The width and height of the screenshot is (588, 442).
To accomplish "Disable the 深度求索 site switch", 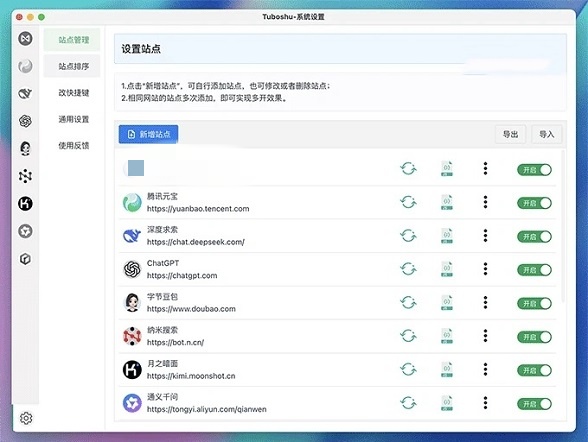I will coord(534,237).
